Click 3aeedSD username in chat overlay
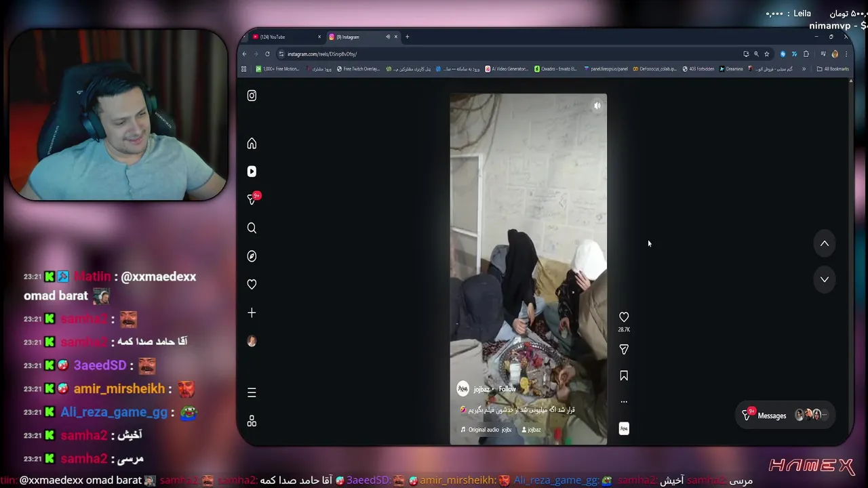The height and width of the screenshot is (488, 868). pos(100,365)
